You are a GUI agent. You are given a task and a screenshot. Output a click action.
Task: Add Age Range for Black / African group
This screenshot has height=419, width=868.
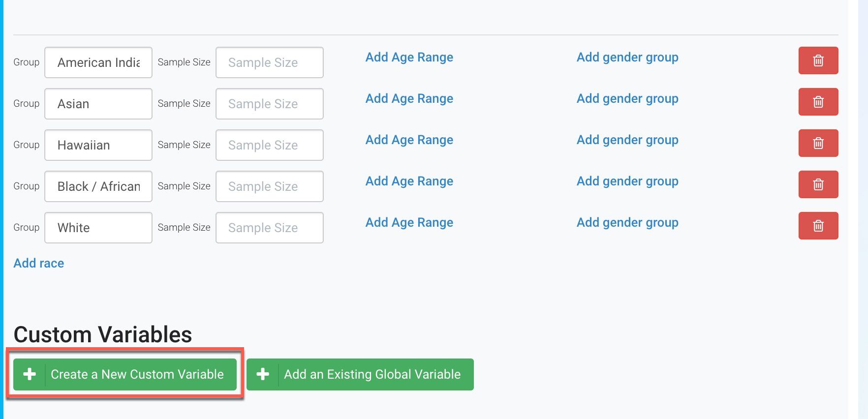point(409,181)
